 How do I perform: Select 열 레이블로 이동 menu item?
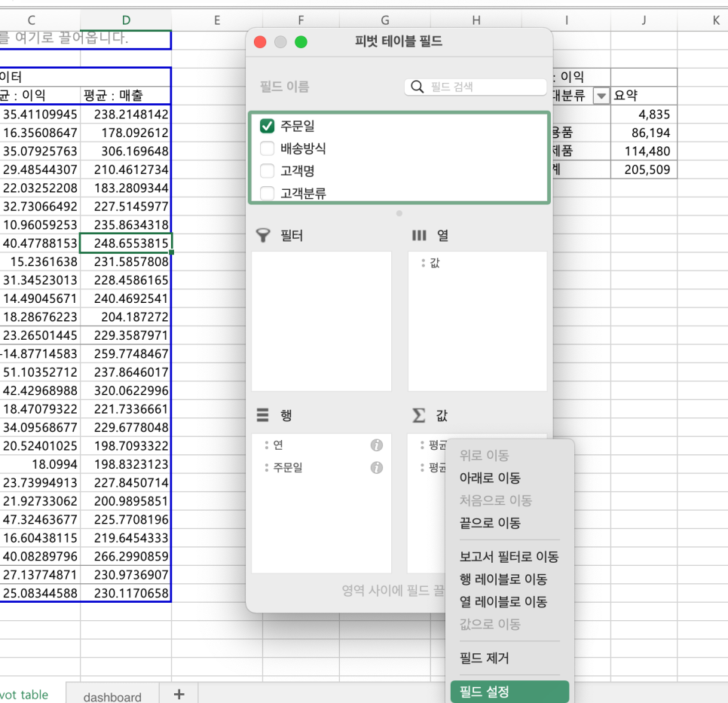tap(503, 602)
